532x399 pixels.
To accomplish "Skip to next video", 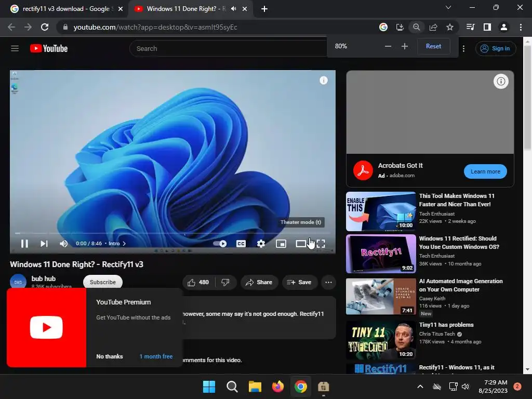I will coord(44,244).
